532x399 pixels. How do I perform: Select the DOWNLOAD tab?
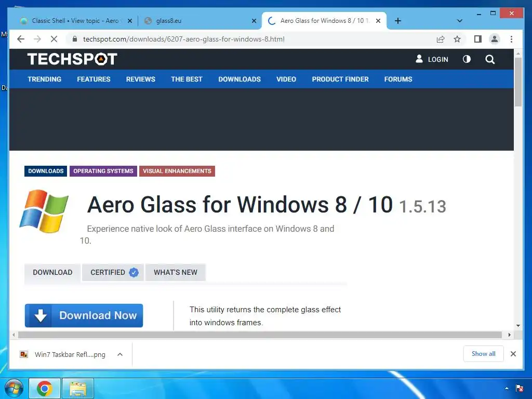tap(52, 272)
